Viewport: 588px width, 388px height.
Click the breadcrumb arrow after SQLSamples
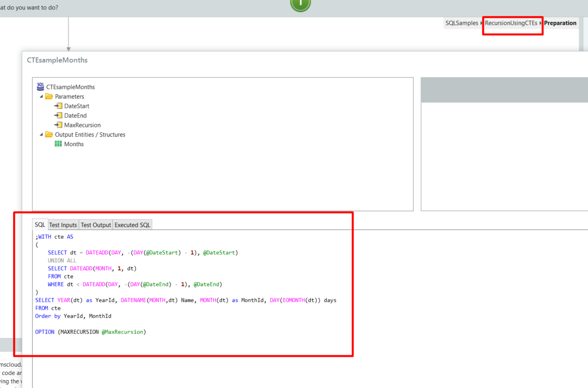point(481,23)
